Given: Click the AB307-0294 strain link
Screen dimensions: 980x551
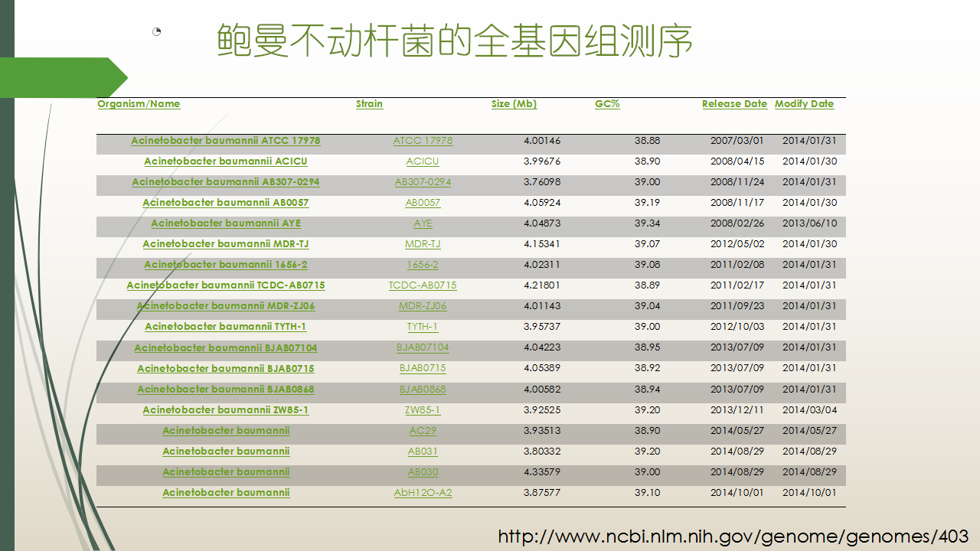Looking at the screenshot, I should click(x=423, y=182).
